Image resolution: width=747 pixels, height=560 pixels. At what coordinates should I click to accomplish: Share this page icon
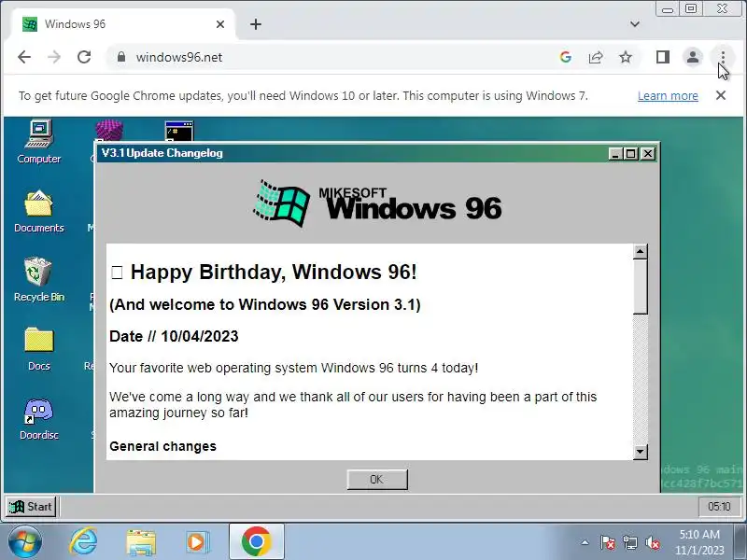tap(596, 57)
